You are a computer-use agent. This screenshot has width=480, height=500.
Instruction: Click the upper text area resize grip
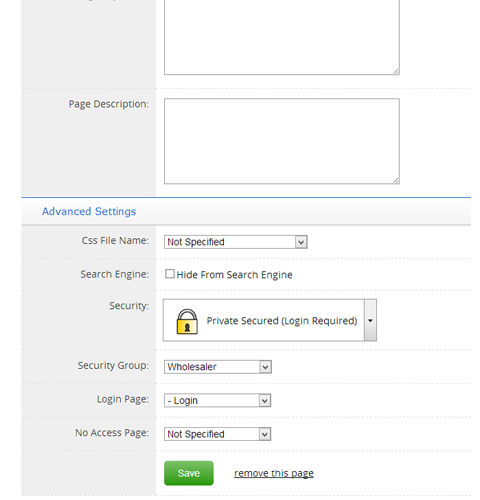(396, 71)
